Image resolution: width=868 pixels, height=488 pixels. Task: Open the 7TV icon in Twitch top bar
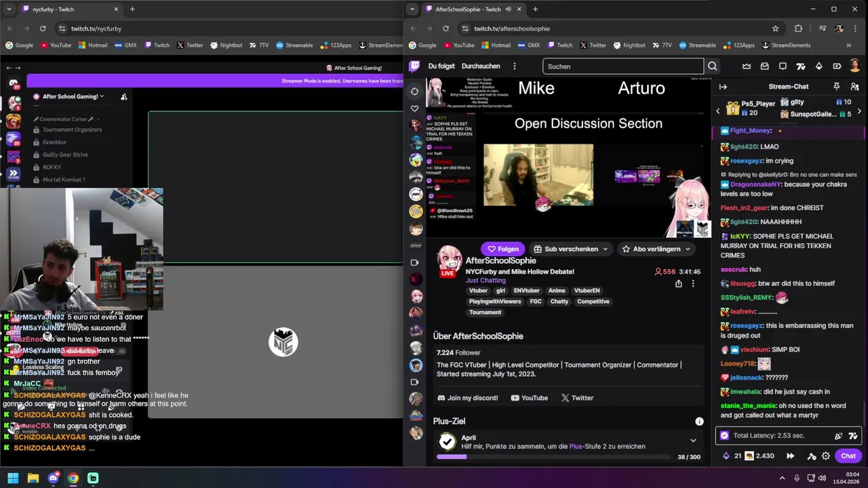click(x=801, y=66)
